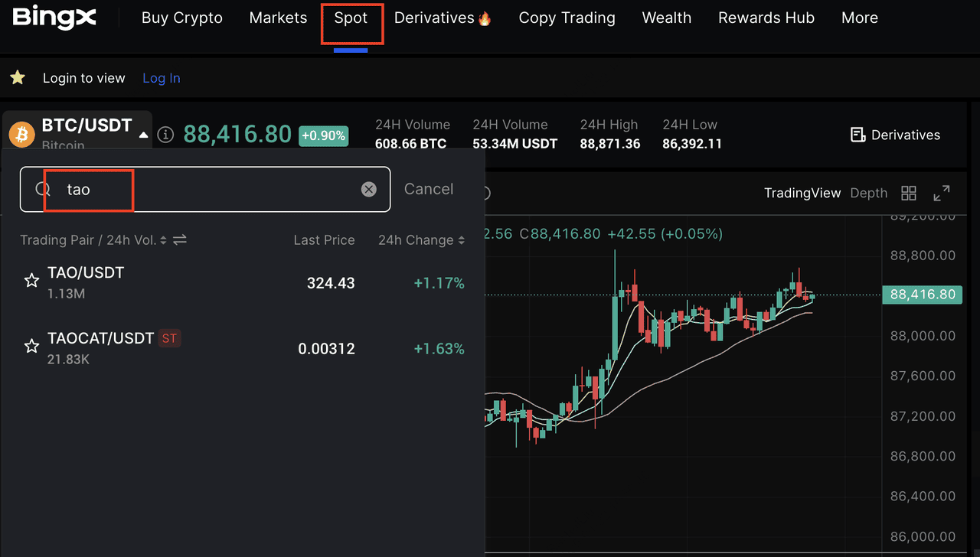Click the Derivatives document icon
Image resolution: width=980 pixels, height=557 pixels.
(x=858, y=135)
